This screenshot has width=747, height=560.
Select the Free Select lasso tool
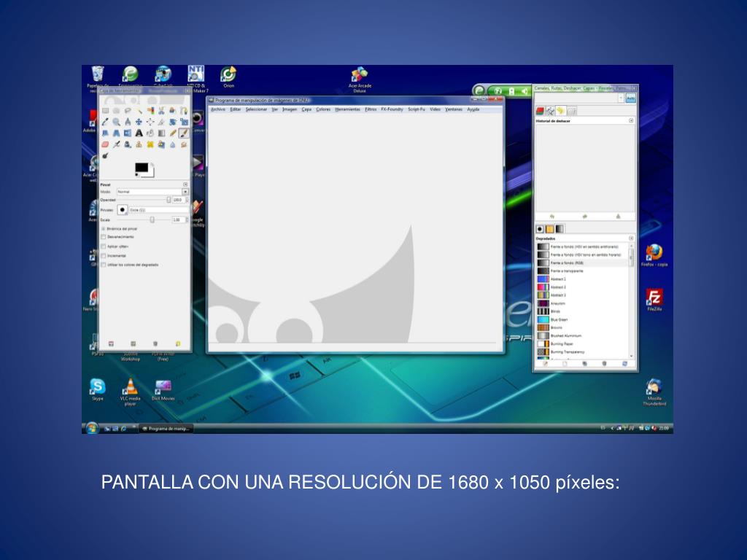128,111
